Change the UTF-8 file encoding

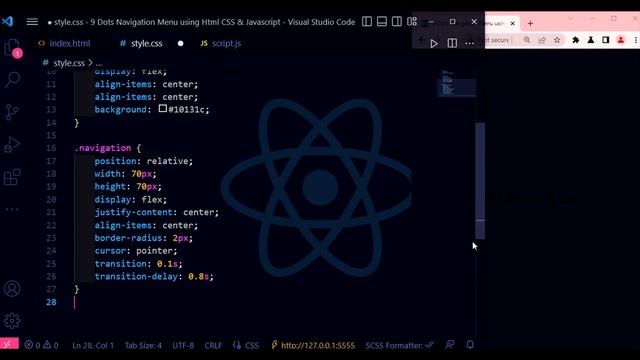coord(183,345)
